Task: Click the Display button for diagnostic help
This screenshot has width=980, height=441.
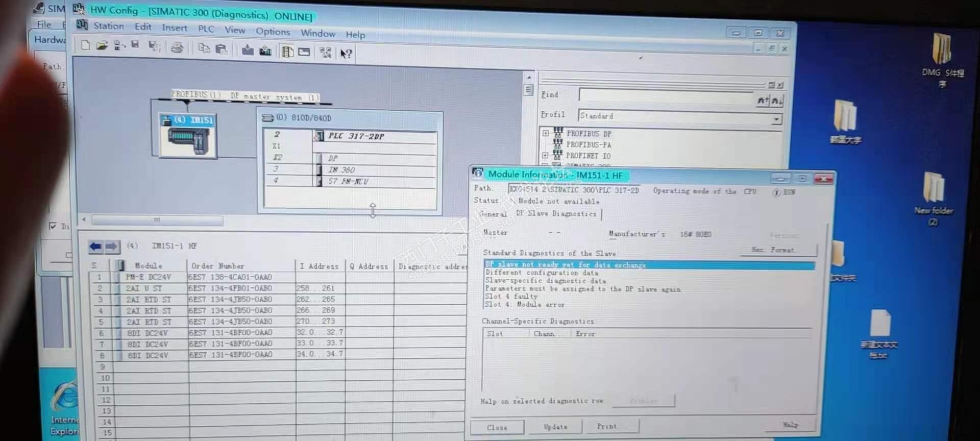Action: tap(644, 401)
